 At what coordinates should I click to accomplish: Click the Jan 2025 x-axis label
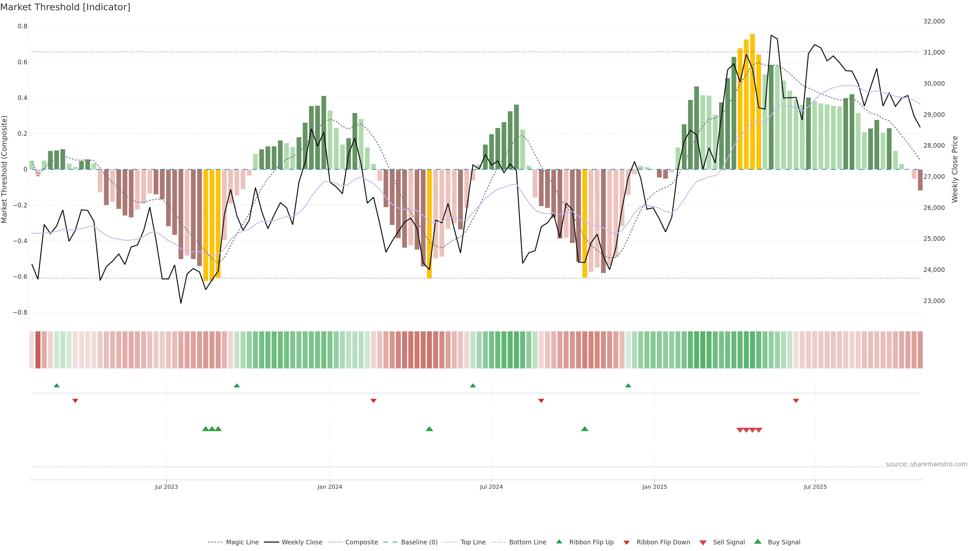tap(654, 487)
